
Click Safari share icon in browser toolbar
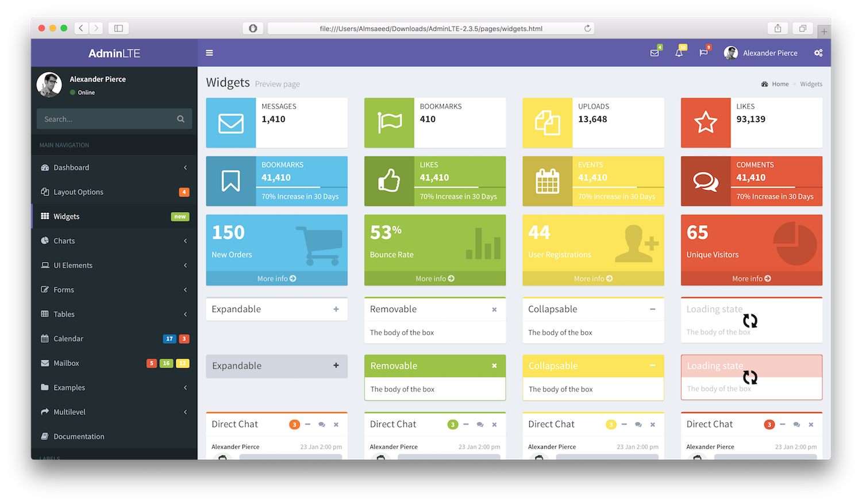[778, 28]
